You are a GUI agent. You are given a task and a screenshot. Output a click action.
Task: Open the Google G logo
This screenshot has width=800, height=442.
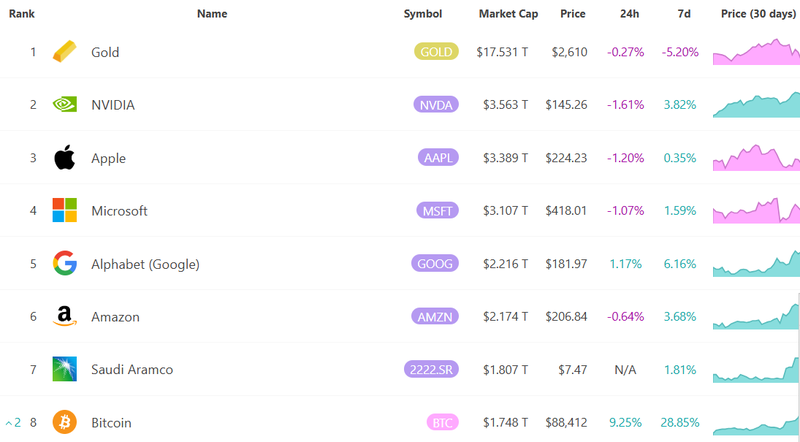[65, 263]
